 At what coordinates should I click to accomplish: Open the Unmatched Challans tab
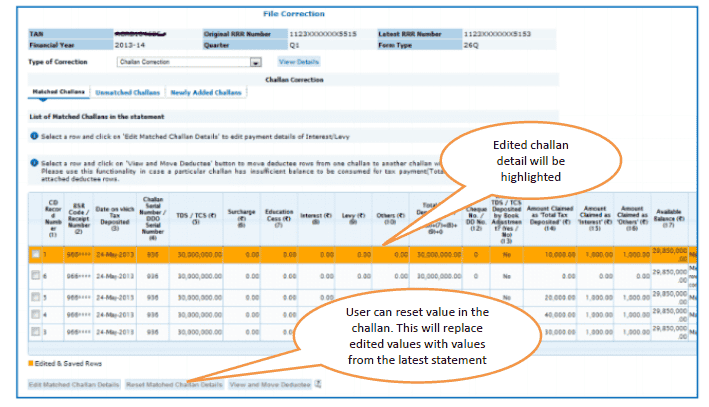click(128, 93)
